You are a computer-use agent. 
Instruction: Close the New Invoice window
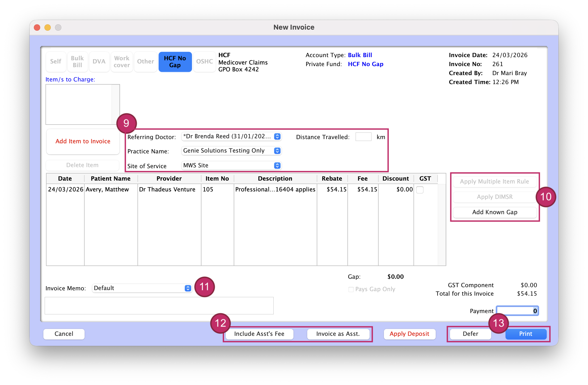(x=37, y=27)
